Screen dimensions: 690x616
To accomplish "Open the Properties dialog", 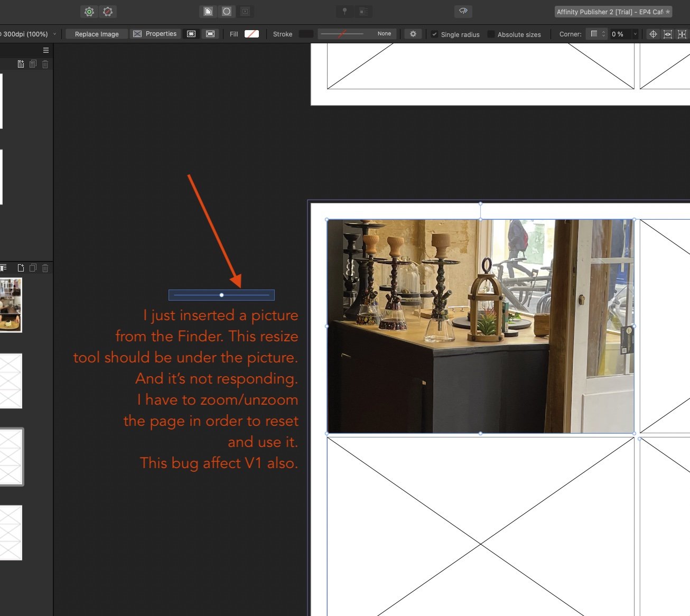I will 155,33.
